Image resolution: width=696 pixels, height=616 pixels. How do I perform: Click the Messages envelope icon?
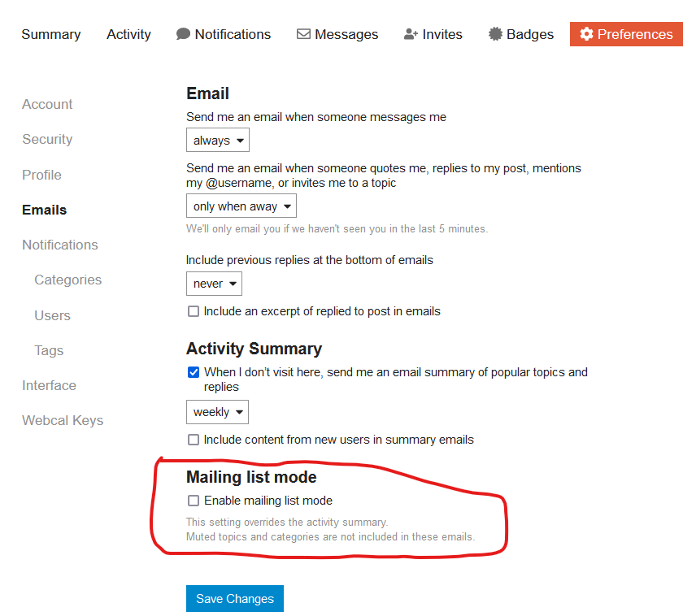(303, 34)
